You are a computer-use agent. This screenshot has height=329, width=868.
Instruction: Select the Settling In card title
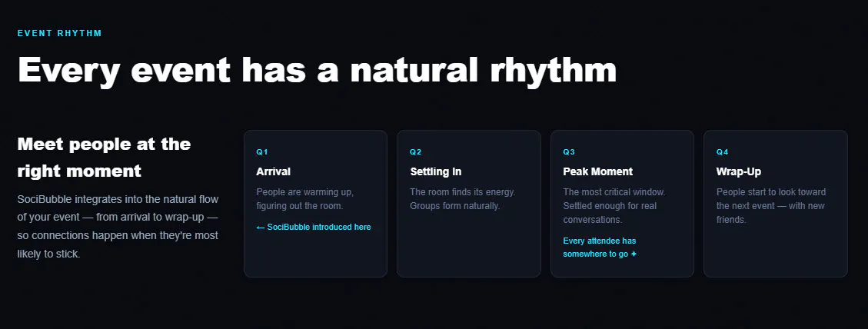pos(436,171)
